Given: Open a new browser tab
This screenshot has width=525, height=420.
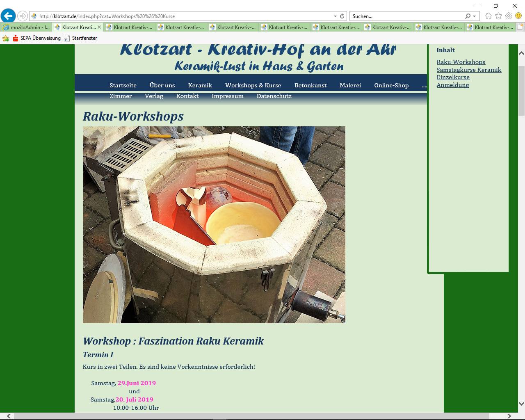Looking at the screenshot, I should (520, 27).
